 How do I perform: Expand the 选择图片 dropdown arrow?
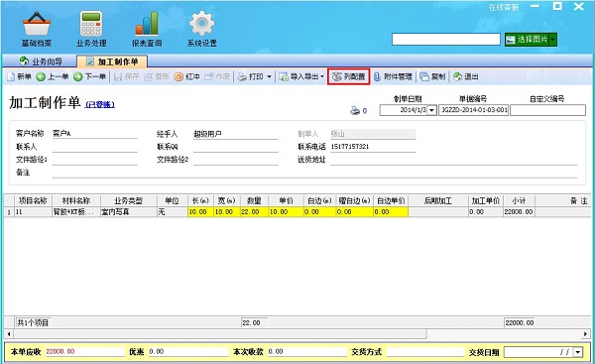(x=553, y=40)
